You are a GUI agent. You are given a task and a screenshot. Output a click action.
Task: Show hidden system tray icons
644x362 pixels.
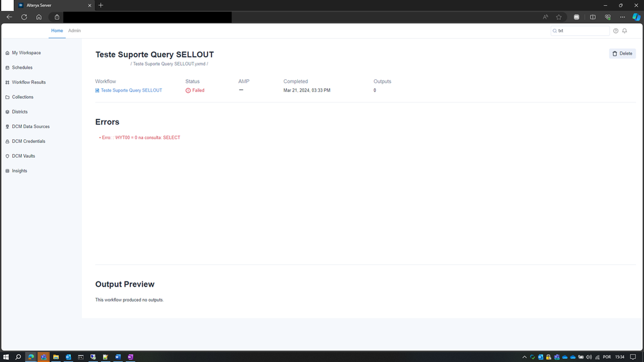525,357
